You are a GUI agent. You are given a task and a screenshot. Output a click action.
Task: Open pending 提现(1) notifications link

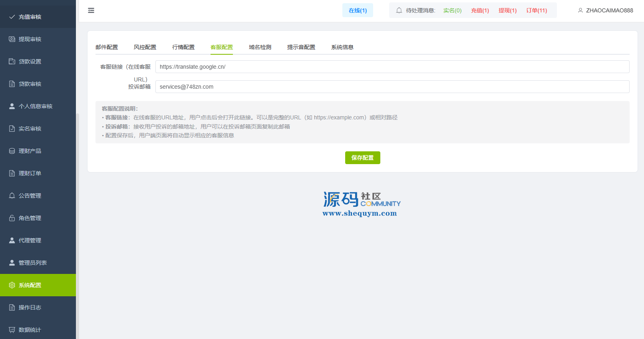click(507, 10)
